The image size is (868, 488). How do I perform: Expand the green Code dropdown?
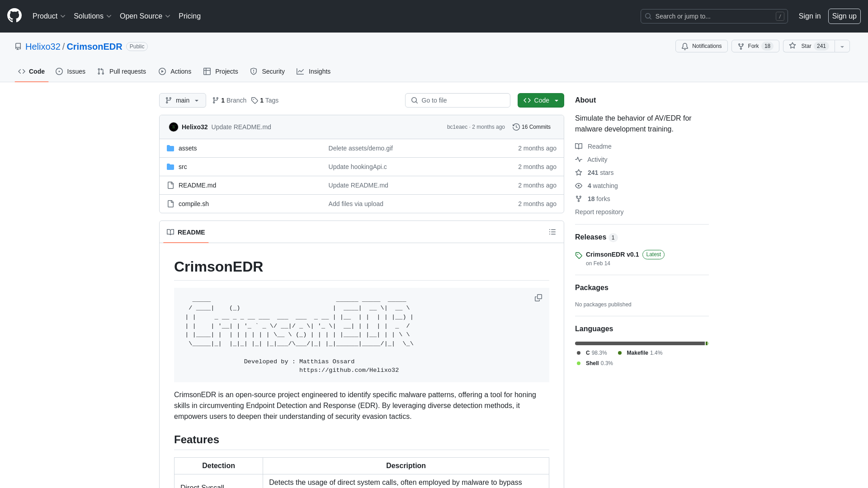tap(541, 100)
